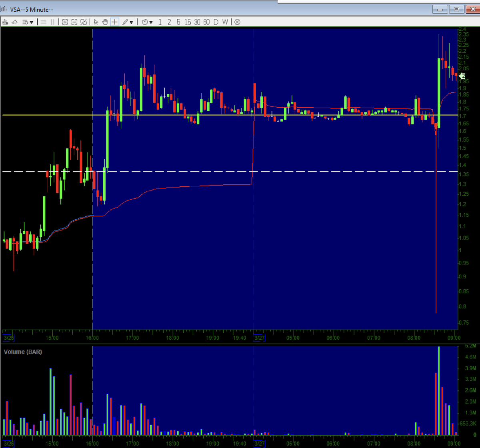Click the current price arrow marker on price axis
480x448 pixels.
point(462,76)
